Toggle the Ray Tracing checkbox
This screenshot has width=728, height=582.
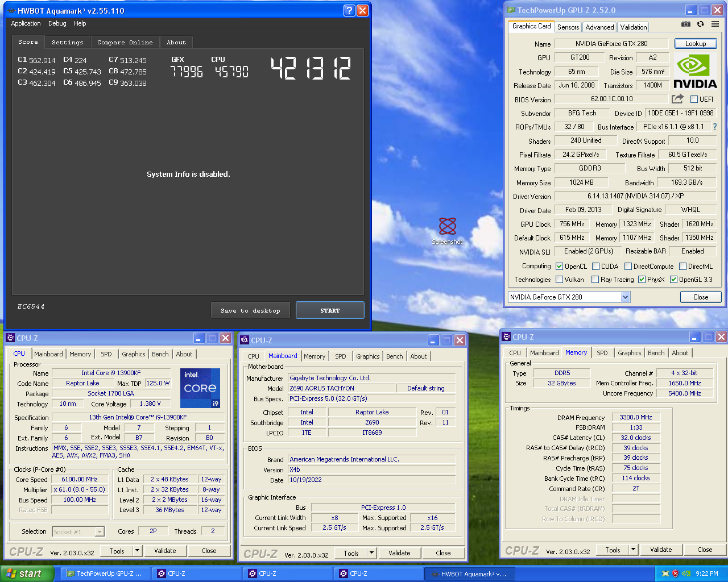[x=595, y=279]
